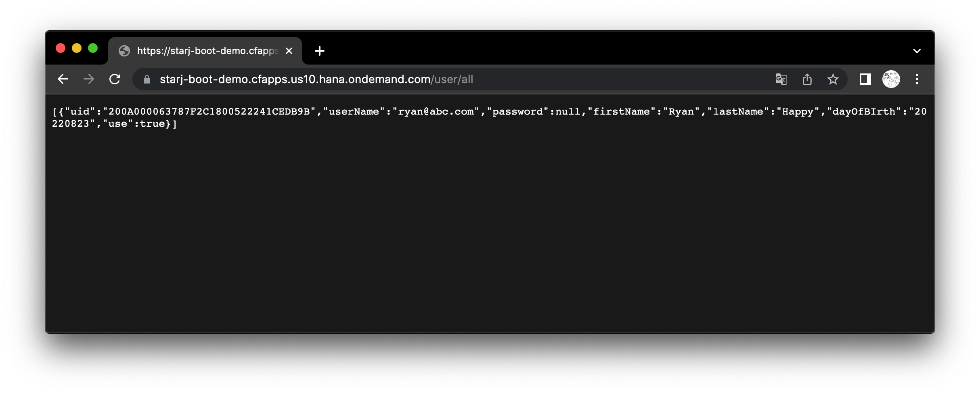Close window with red traffic light

[61, 48]
